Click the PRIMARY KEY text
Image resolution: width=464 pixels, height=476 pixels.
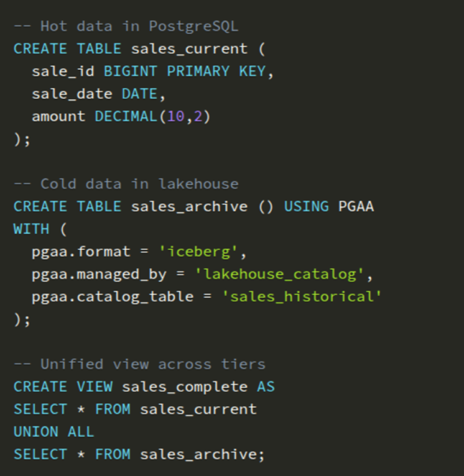coord(216,71)
